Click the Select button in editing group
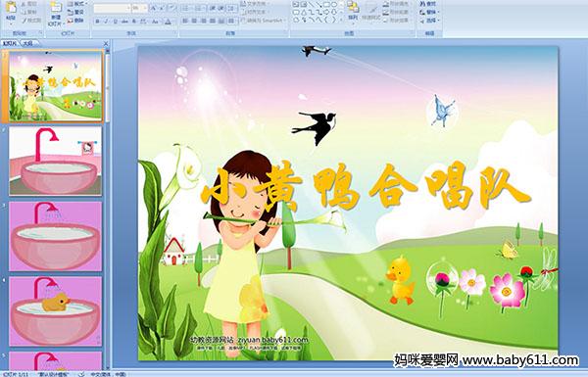This screenshot has width=588, height=377. pyautogui.click(x=428, y=21)
